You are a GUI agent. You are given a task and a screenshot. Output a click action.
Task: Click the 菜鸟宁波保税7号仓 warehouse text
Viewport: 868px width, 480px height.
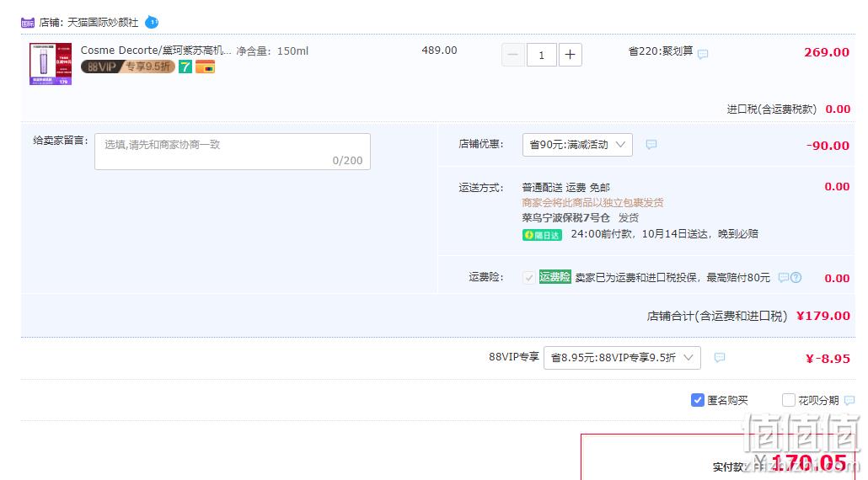(565, 218)
